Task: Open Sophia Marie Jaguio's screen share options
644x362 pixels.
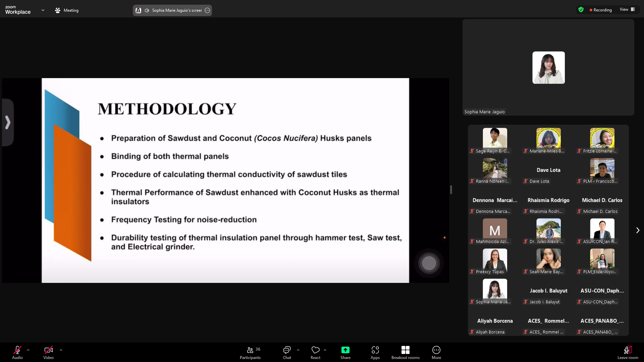Action: tap(207, 10)
